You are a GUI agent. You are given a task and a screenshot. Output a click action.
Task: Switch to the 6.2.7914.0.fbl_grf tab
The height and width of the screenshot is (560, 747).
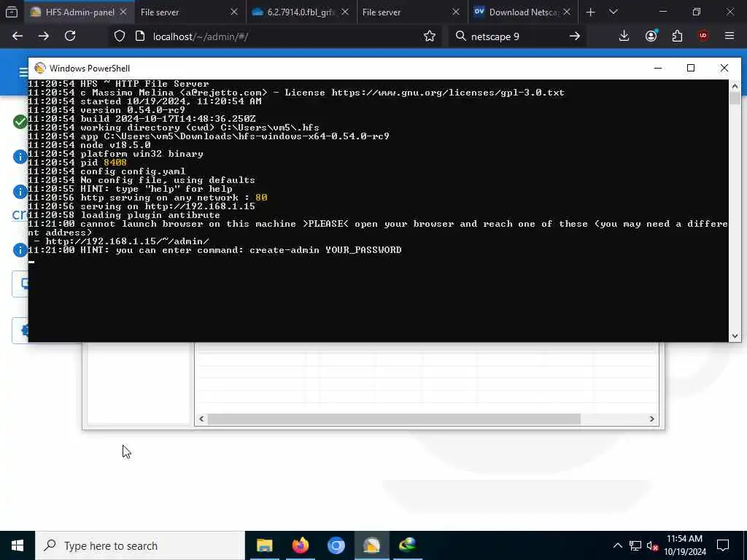[x=300, y=12]
